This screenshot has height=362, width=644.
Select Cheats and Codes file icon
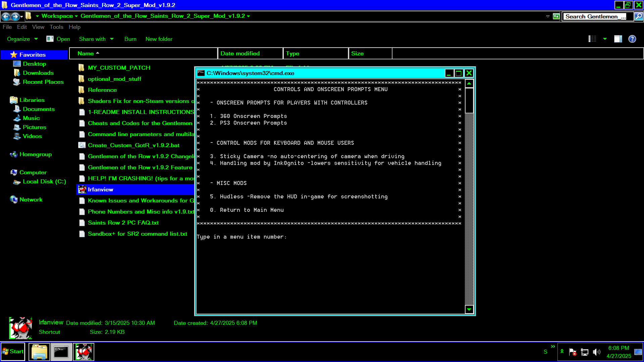[x=82, y=123]
